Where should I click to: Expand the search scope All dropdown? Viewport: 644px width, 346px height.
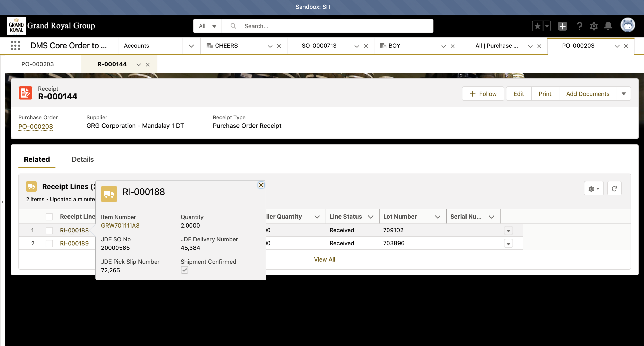[207, 26]
